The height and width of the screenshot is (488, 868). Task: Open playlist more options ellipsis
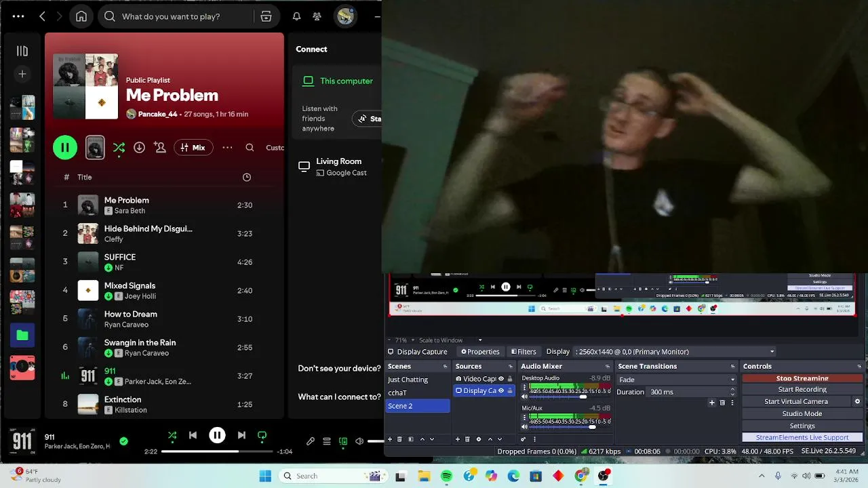227,147
